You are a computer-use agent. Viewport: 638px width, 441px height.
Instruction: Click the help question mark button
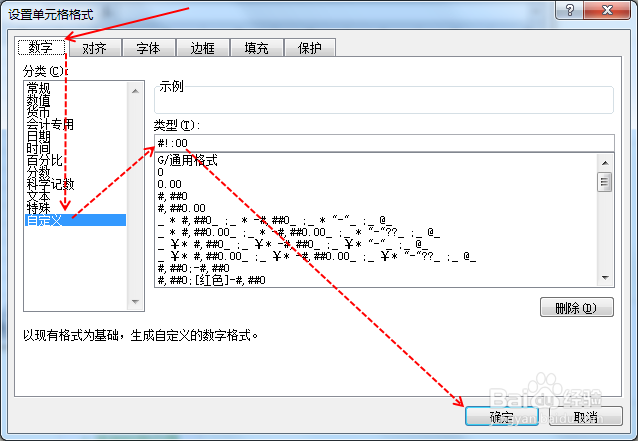point(569,9)
